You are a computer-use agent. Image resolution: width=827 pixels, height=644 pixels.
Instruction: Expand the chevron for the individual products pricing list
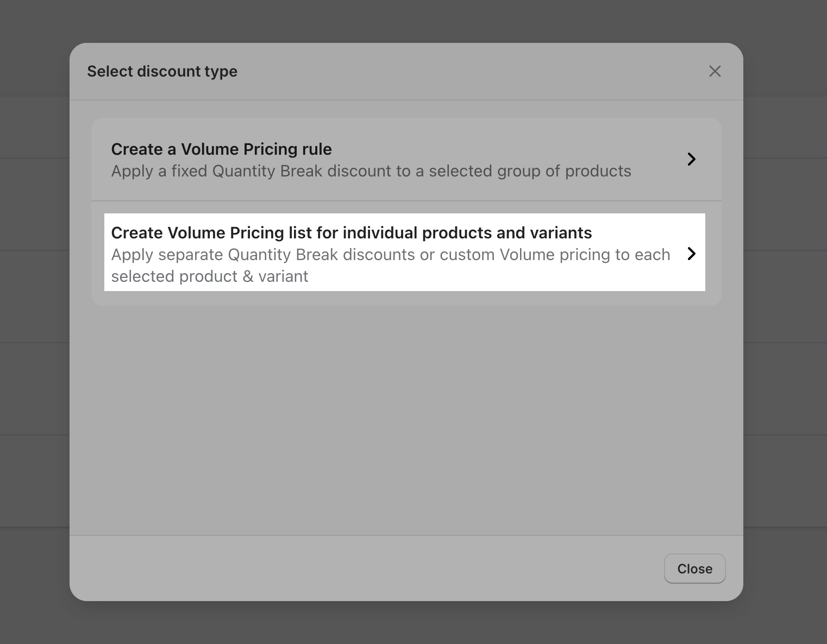coord(691,254)
